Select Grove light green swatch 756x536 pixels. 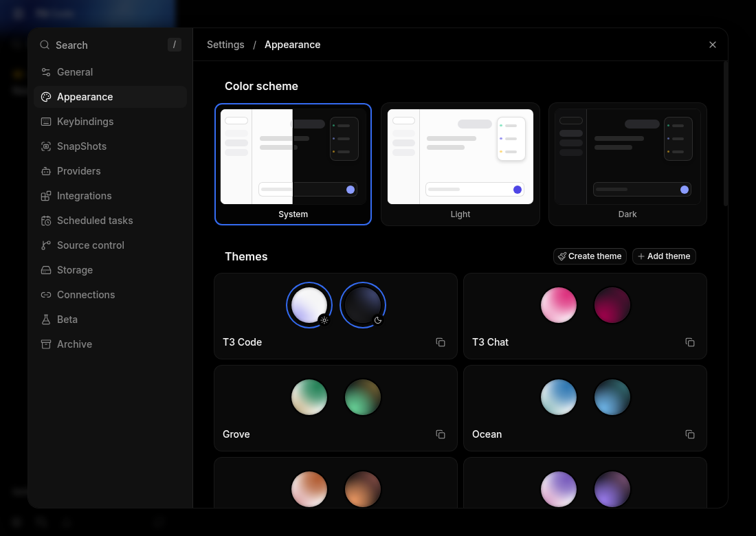(309, 397)
